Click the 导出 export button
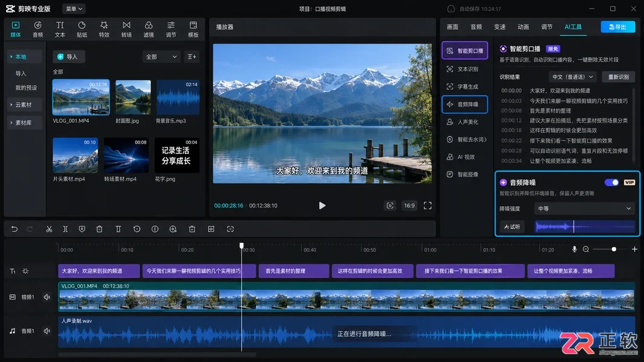Image resolution: width=644 pixels, height=362 pixels. [x=618, y=27]
